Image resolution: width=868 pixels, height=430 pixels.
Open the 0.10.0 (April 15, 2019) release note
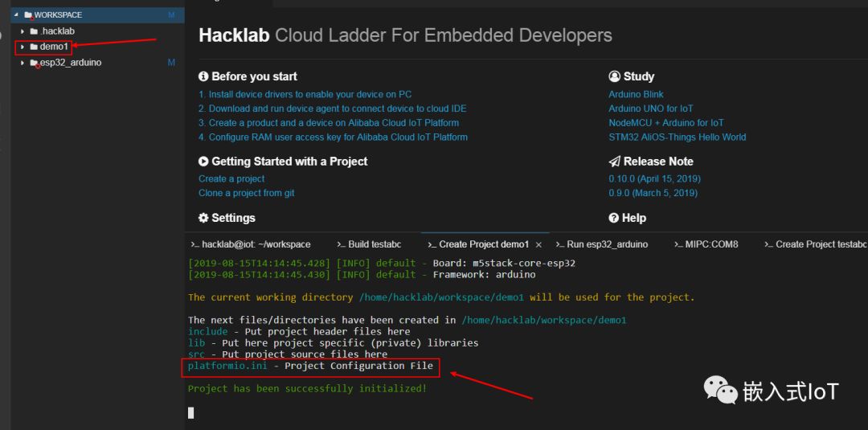click(653, 179)
